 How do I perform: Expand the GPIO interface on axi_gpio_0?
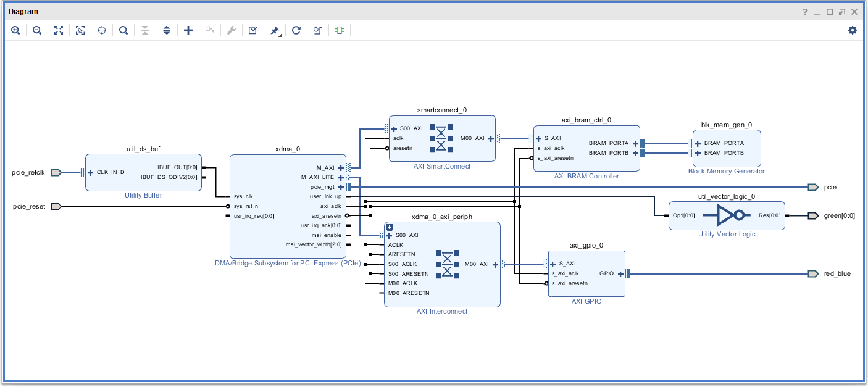620,274
